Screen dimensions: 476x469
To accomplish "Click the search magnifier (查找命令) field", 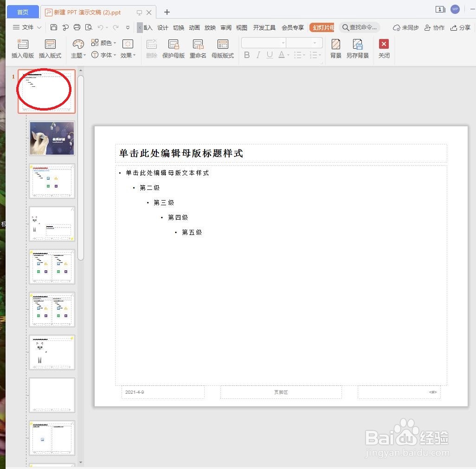I will pos(360,27).
